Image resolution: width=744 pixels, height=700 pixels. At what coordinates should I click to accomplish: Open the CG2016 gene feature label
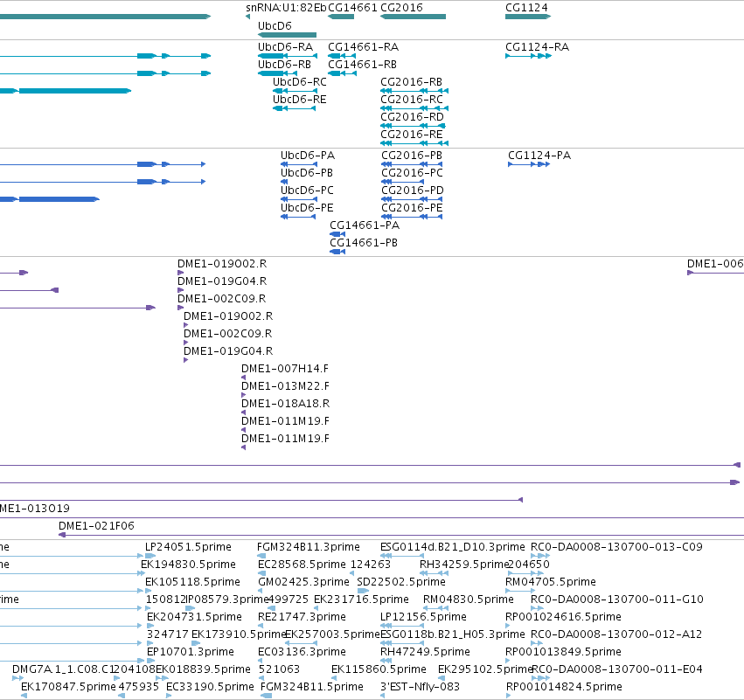point(401,8)
